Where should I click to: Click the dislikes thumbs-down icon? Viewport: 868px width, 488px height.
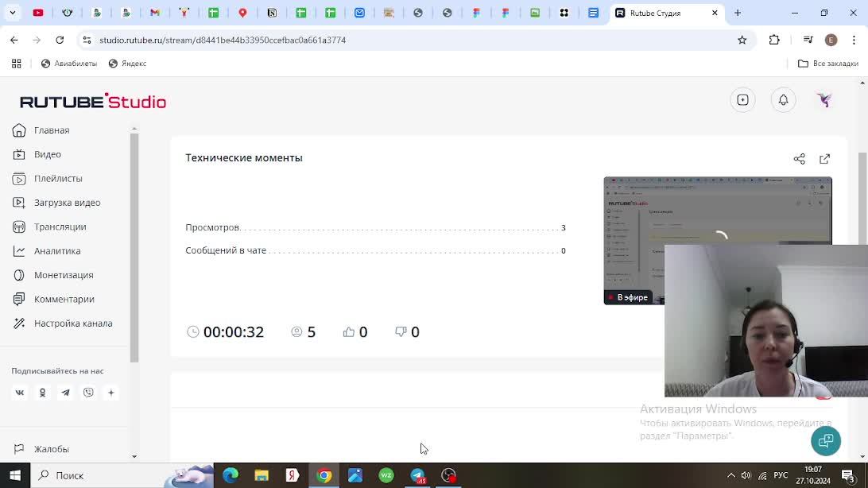[x=401, y=332]
